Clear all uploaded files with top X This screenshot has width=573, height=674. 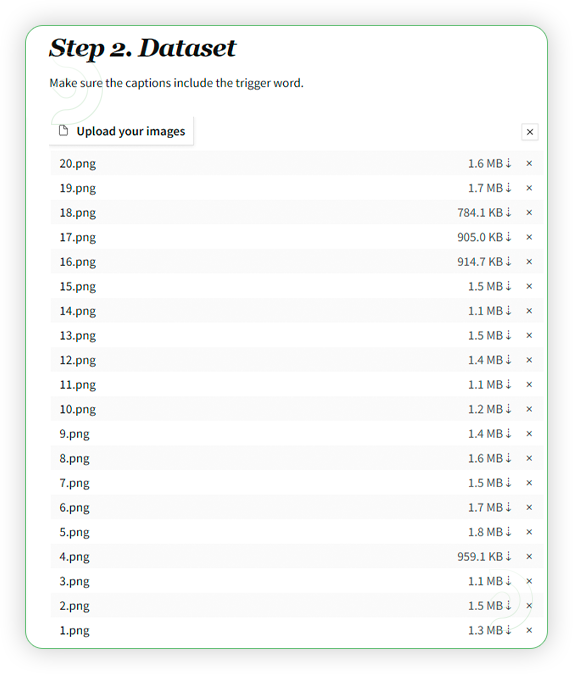(x=530, y=132)
